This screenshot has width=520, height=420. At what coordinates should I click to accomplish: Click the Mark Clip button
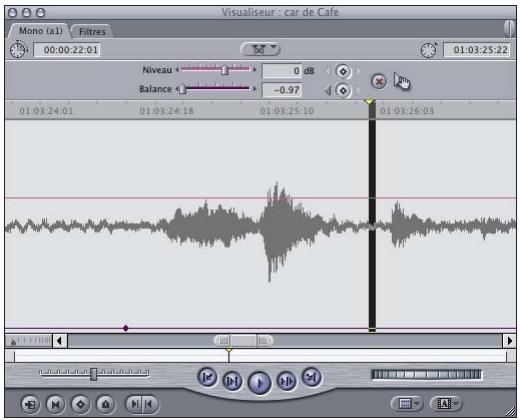pos(55,405)
